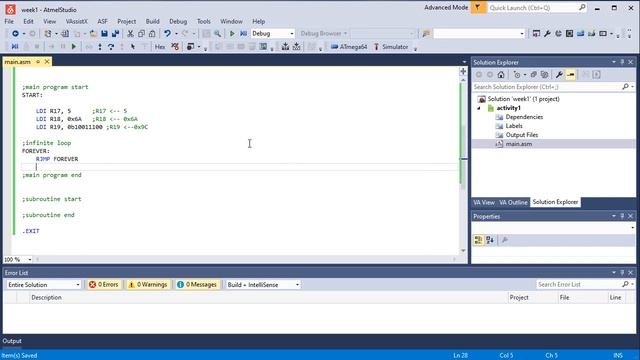Image resolution: width=640 pixels, height=360 pixels.
Task: Select the Labels node
Action: pos(514,126)
